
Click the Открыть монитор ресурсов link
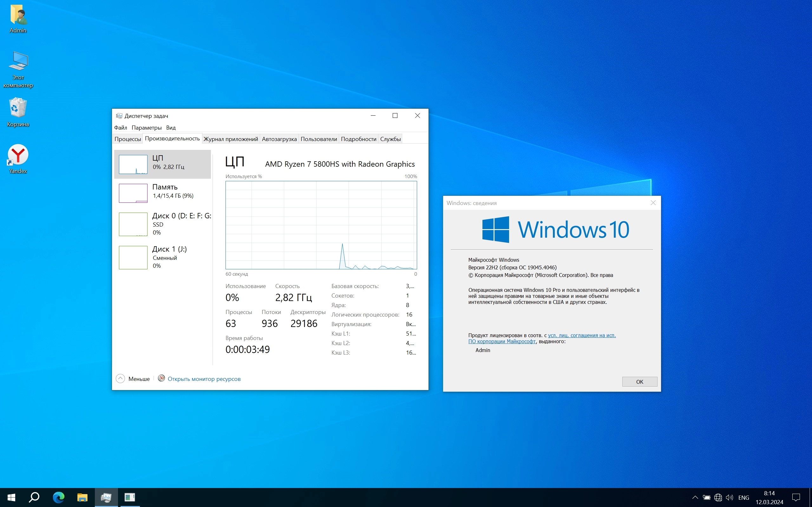204,379
